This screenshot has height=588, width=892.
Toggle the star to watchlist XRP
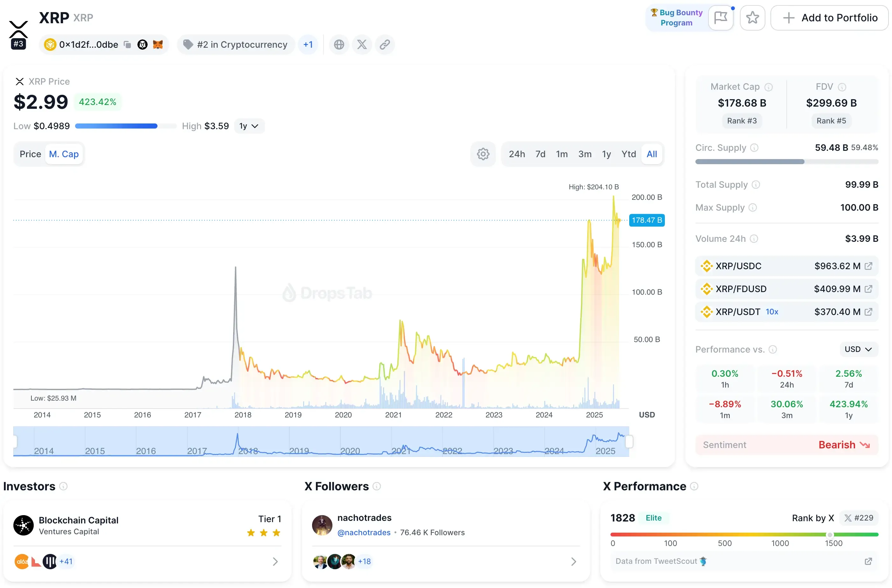pyautogui.click(x=753, y=17)
